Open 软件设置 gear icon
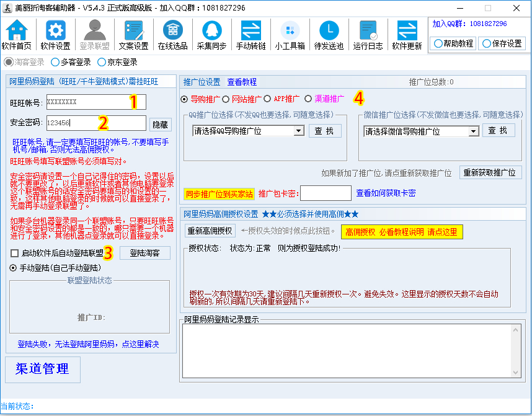Viewport: 532px width, 416px height. point(55,35)
